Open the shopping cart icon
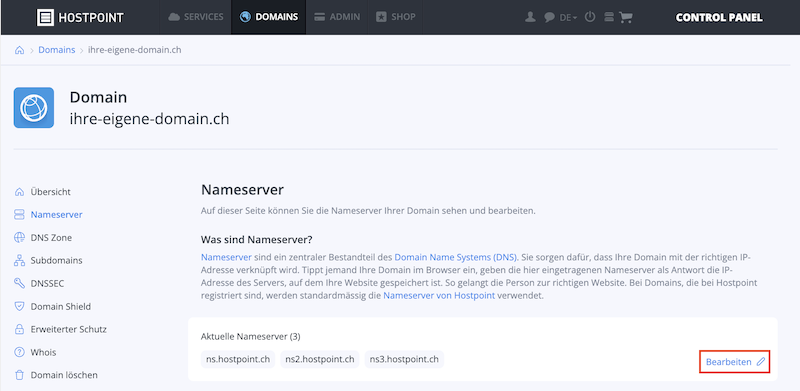This screenshot has height=391, width=800. coord(626,17)
